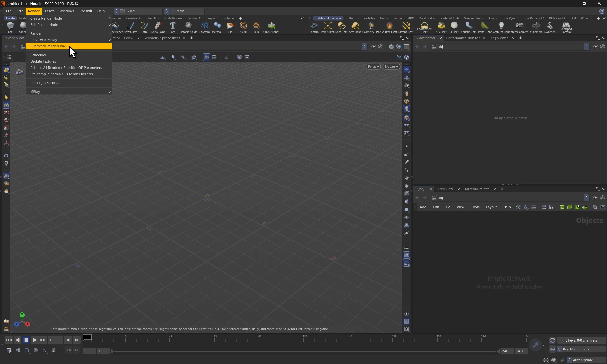The image size is (607, 364).
Task: Add a Camera from the shelf
Action: pos(314,27)
